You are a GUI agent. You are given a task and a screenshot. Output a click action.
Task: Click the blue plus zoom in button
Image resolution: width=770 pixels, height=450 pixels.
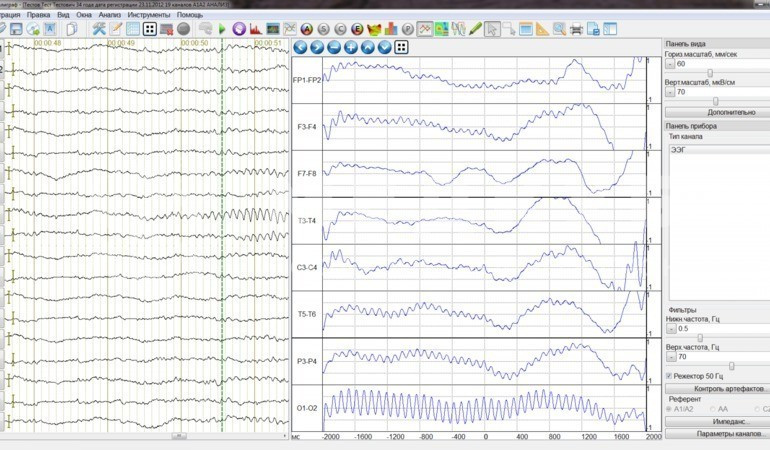(351, 48)
